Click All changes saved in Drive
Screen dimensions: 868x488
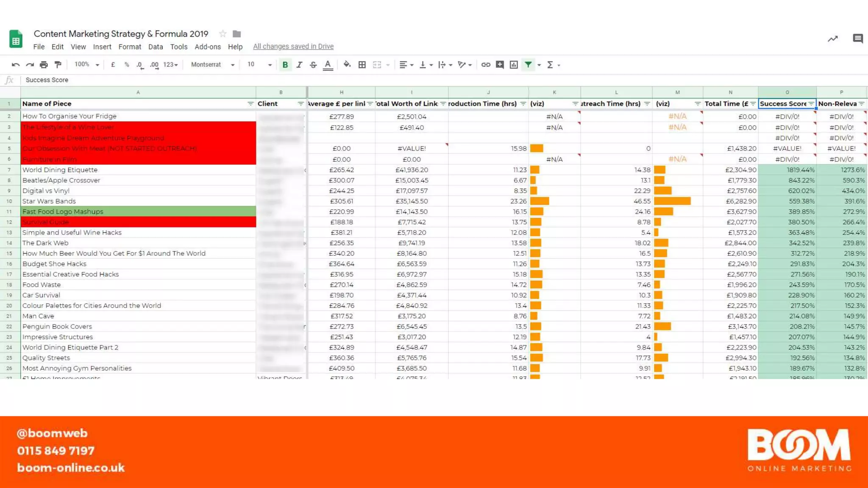(293, 47)
